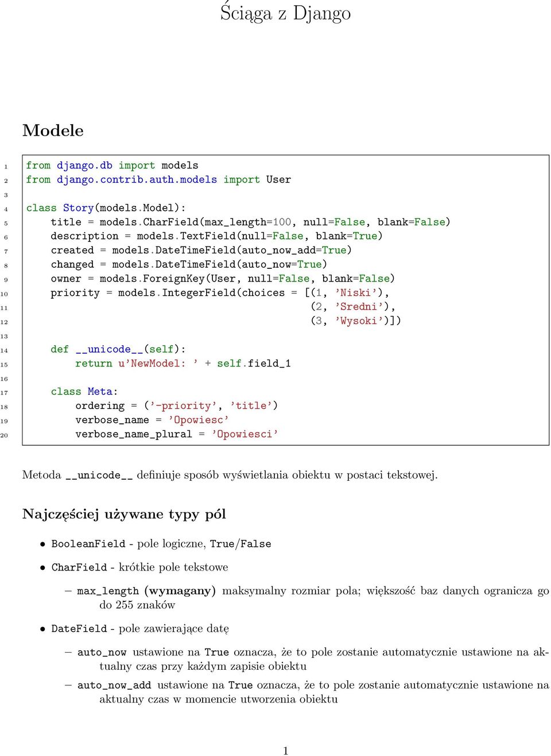Image resolution: width=551 pixels, height=756 pixels.
Task: Click code line importing User from django.contrib.auth.models
Action: pos(158,180)
